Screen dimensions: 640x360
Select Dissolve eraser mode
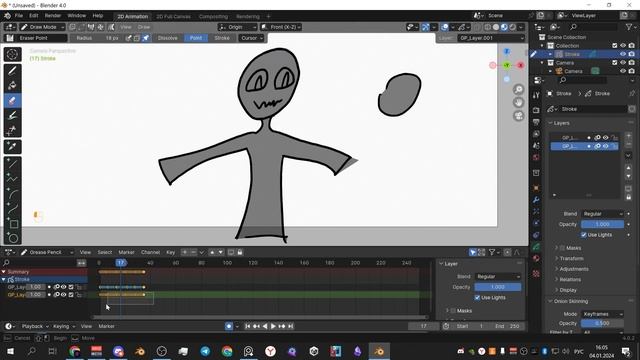coord(168,38)
